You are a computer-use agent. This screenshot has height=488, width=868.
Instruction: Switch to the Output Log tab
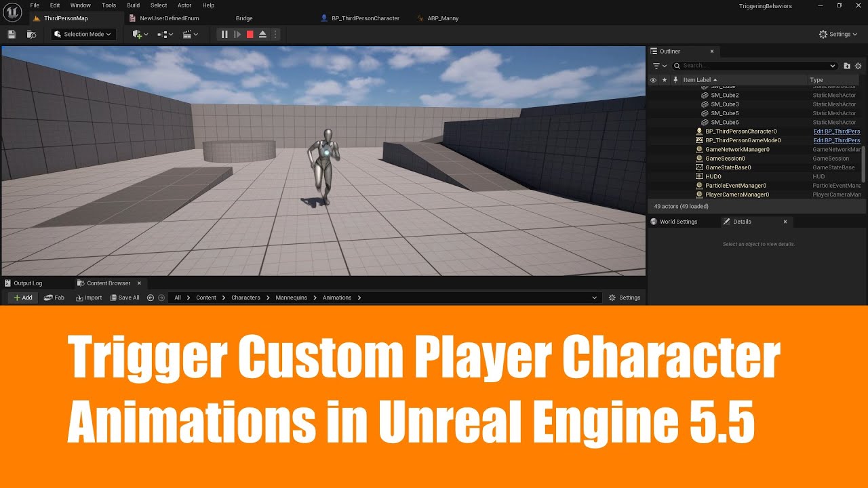[23, 283]
